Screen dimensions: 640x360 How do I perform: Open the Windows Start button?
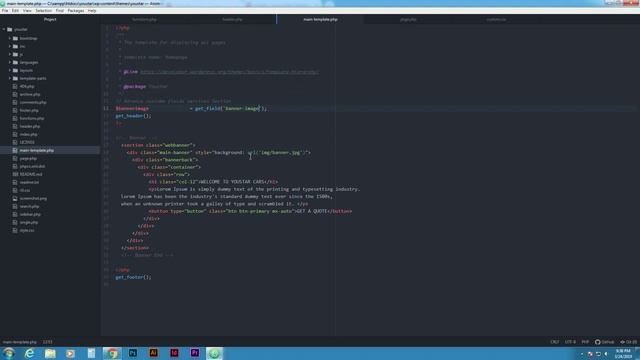(x=9, y=353)
